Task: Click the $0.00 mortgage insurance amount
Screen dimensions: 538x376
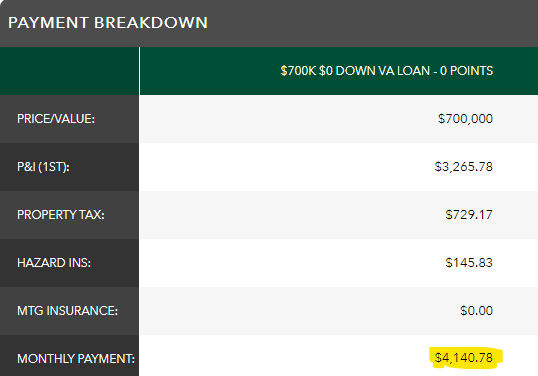Action: tap(477, 311)
